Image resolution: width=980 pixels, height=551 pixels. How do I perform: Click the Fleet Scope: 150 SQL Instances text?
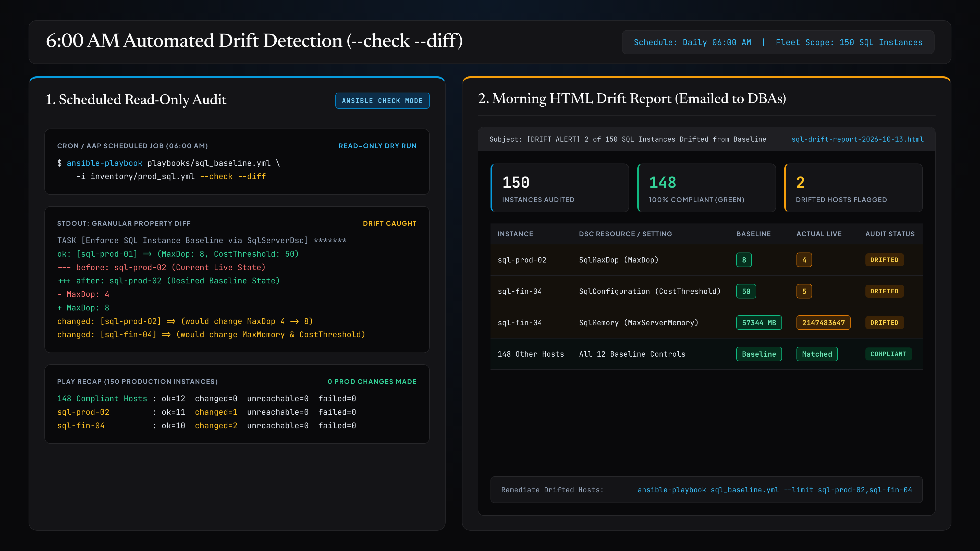849,42
